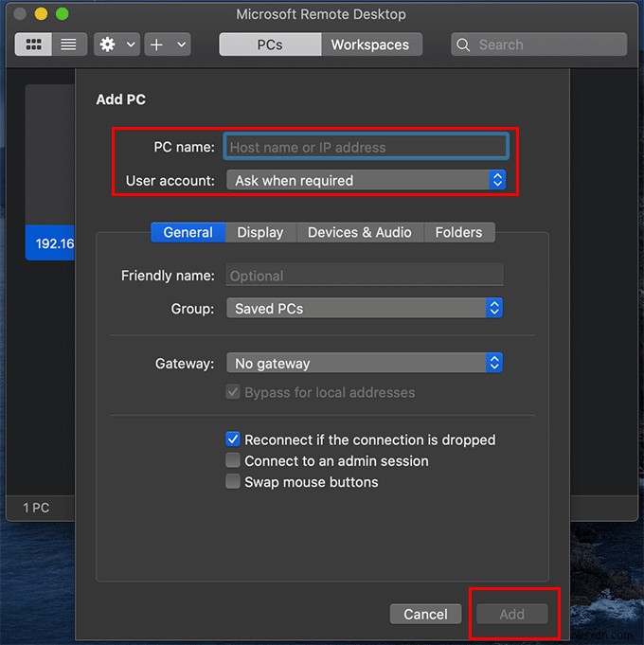Click the 1 PC status text
This screenshot has height=645, width=644.
pyautogui.click(x=36, y=508)
